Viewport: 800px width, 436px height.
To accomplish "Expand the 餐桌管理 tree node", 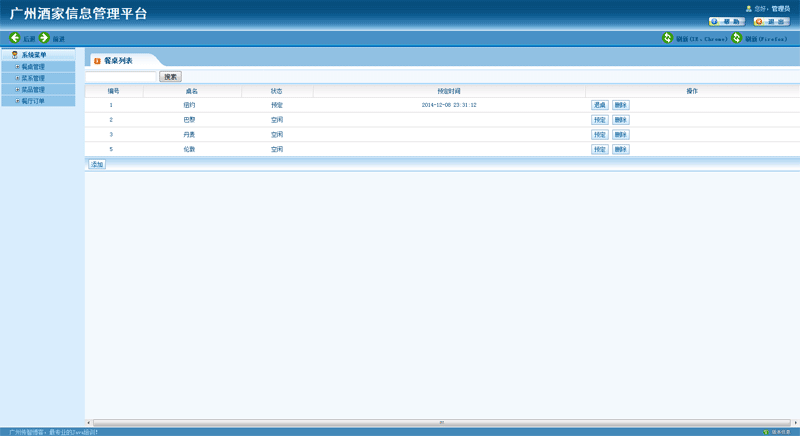I will point(17,67).
